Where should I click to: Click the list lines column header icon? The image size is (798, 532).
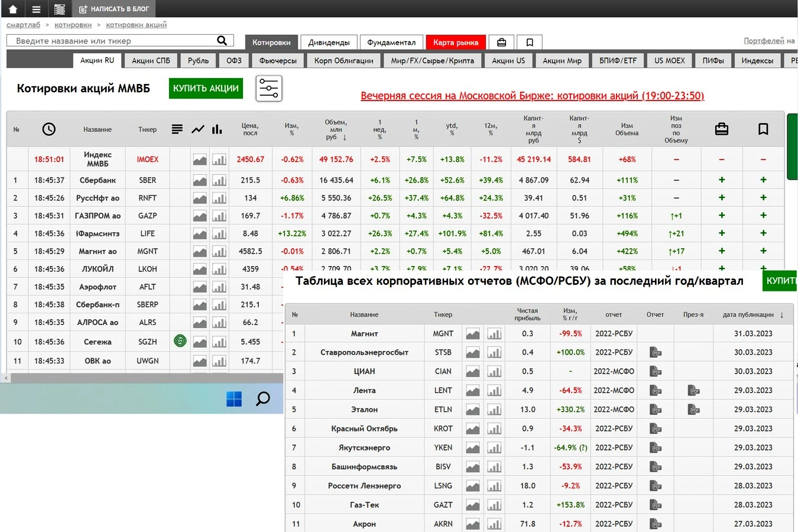(x=177, y=129)
